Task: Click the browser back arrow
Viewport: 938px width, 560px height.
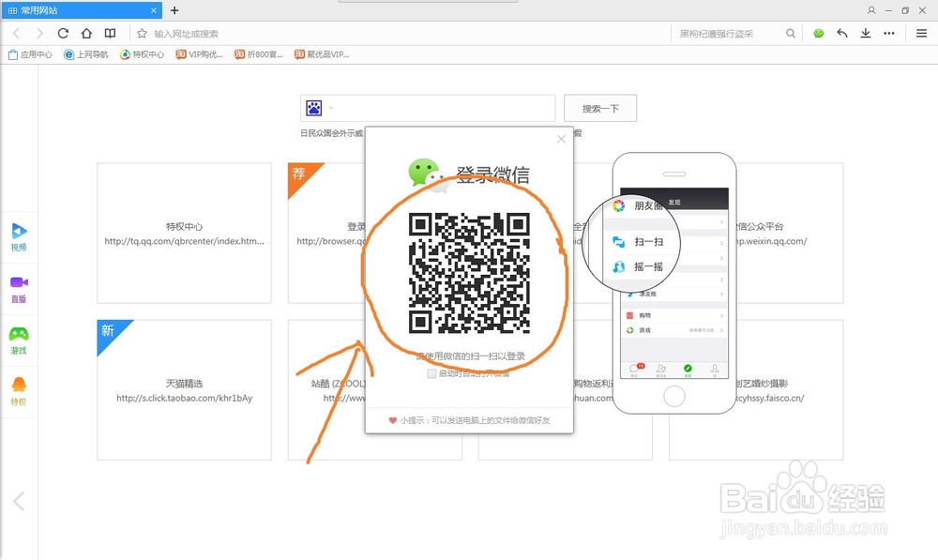Action: tap(17, 34)
